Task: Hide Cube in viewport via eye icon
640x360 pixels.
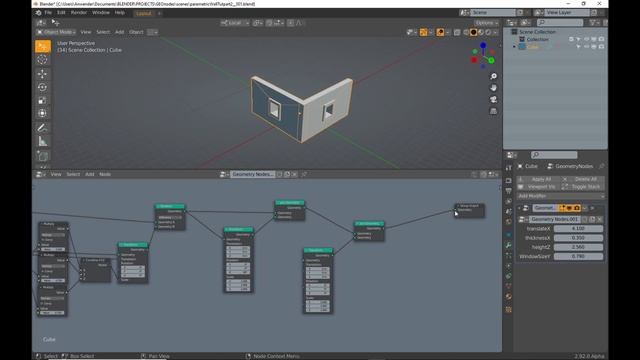Action: (x=586, y=47)
